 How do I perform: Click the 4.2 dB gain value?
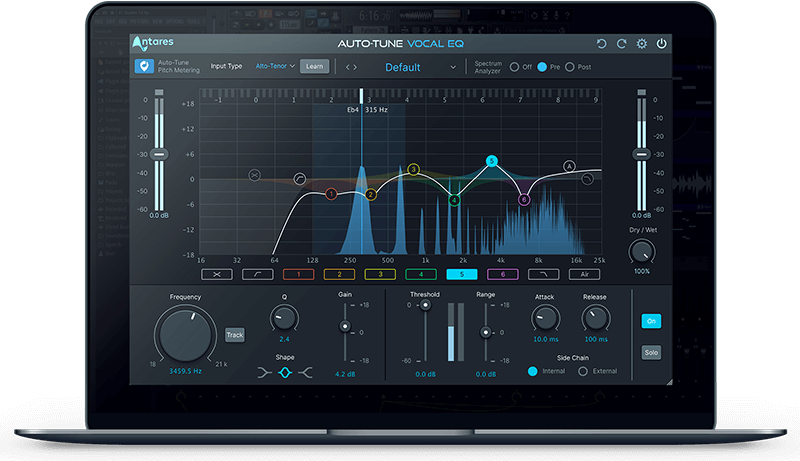[345, 374]
